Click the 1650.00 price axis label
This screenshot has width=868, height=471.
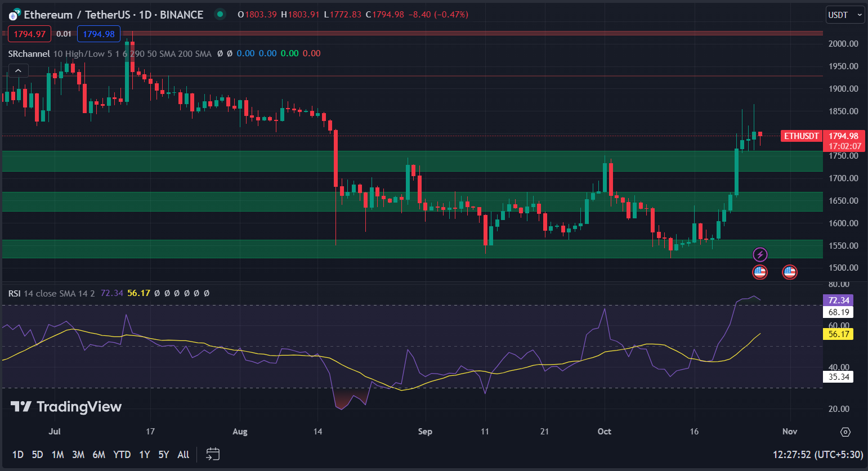click(843, 201)
